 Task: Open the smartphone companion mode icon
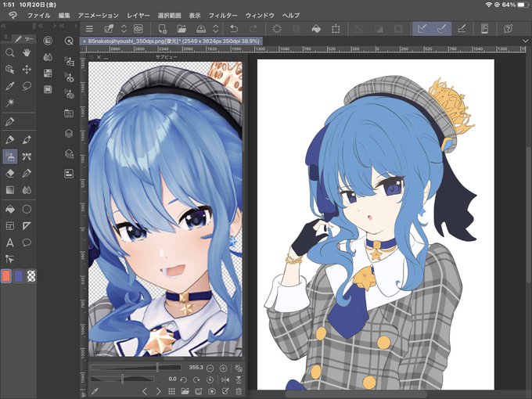[485, 29]
